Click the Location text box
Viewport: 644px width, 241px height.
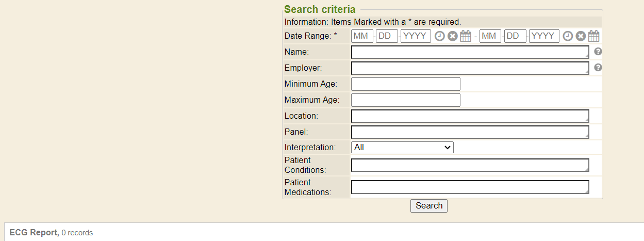470,116
